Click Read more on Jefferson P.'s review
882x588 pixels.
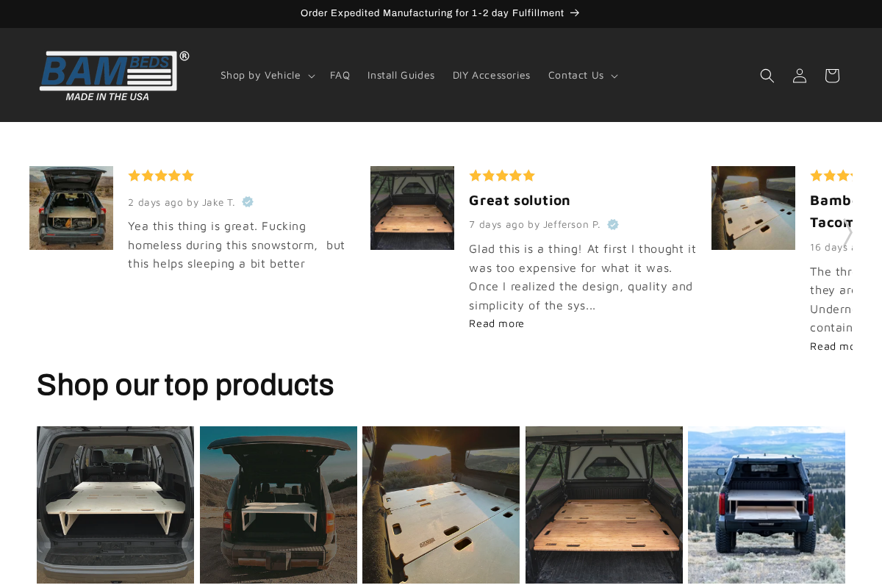(x=496, y=323)
